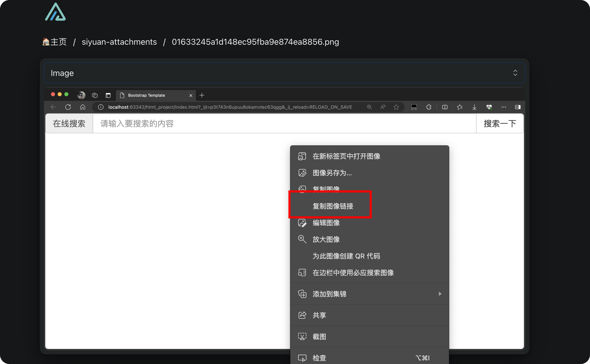Open the browser Extensions puzzle icon
The image size is (590, 364).
coord(429,107)
